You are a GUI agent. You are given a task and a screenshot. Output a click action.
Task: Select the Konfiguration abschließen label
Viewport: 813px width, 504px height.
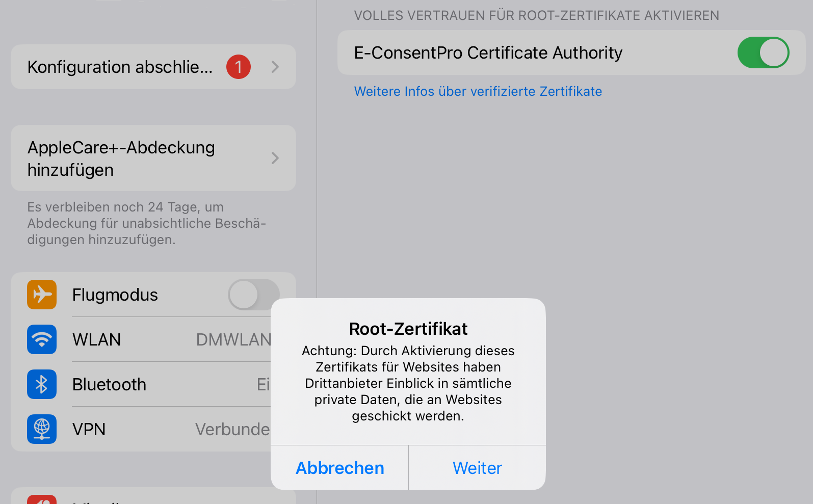[120, 67]
